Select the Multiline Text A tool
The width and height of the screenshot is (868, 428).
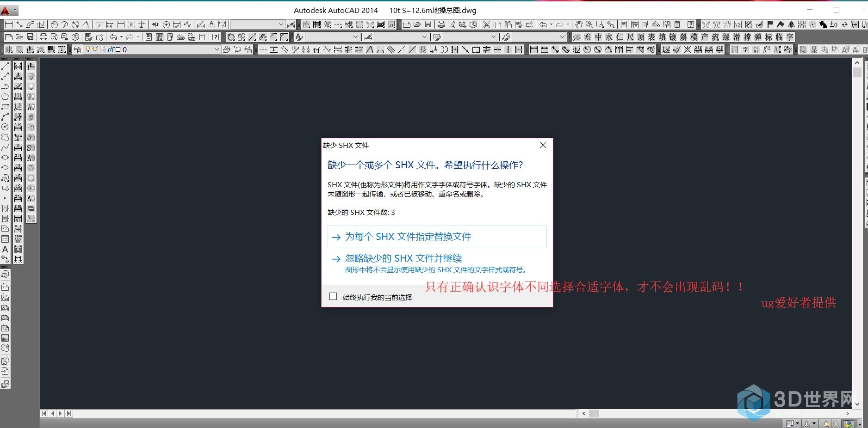[x=5, y=249]
